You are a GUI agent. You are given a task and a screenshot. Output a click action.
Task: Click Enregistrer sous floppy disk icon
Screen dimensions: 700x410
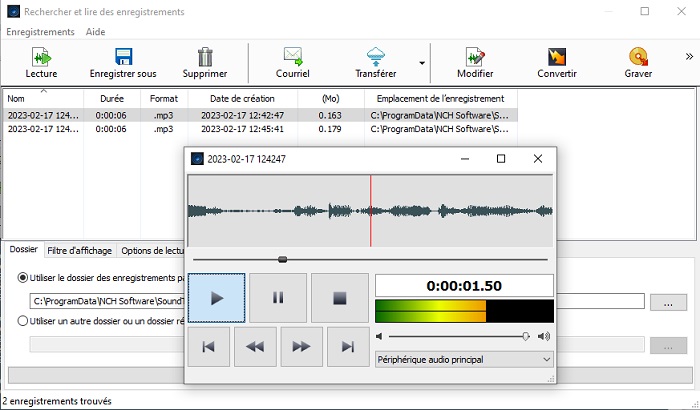[x=123, y=57]
